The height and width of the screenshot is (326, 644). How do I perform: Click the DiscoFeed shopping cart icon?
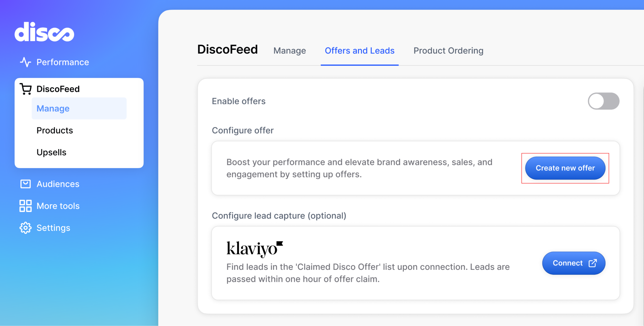[25, 89]
